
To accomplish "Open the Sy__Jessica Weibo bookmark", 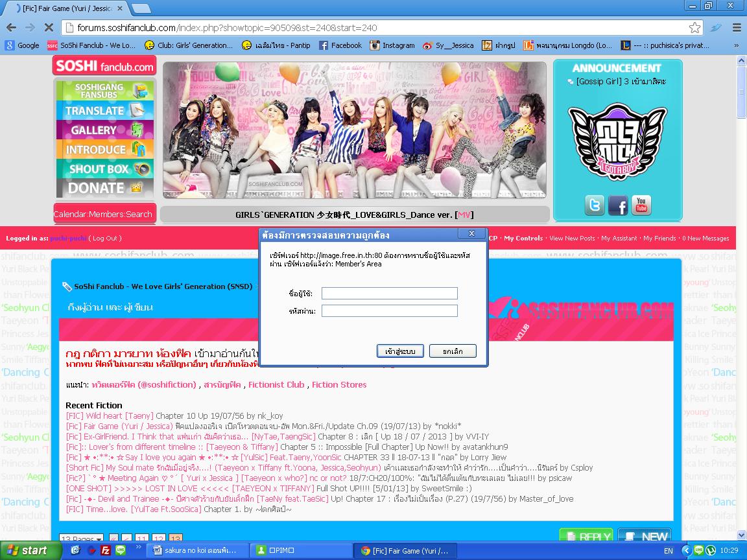I will [x=448, y=45].
